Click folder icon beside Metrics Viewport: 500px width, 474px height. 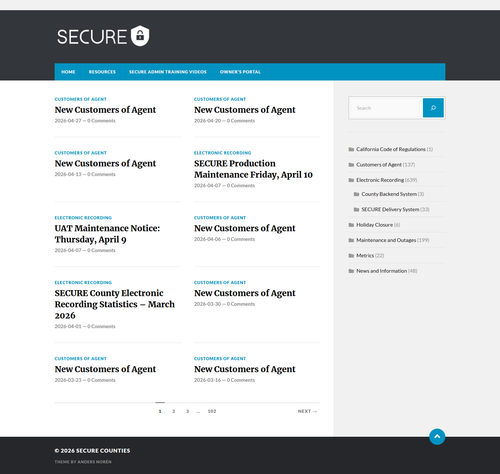click(351, 256)
